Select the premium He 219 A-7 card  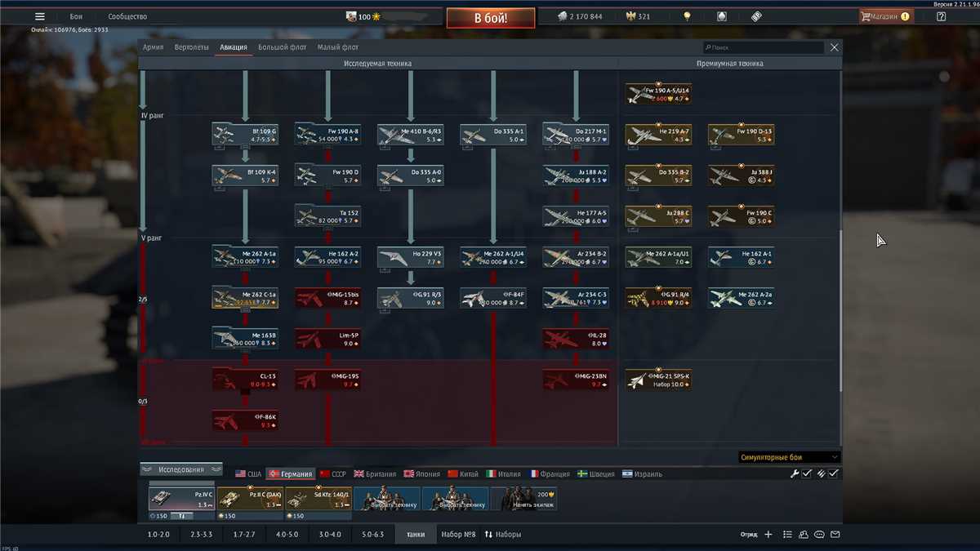point(659,135)
